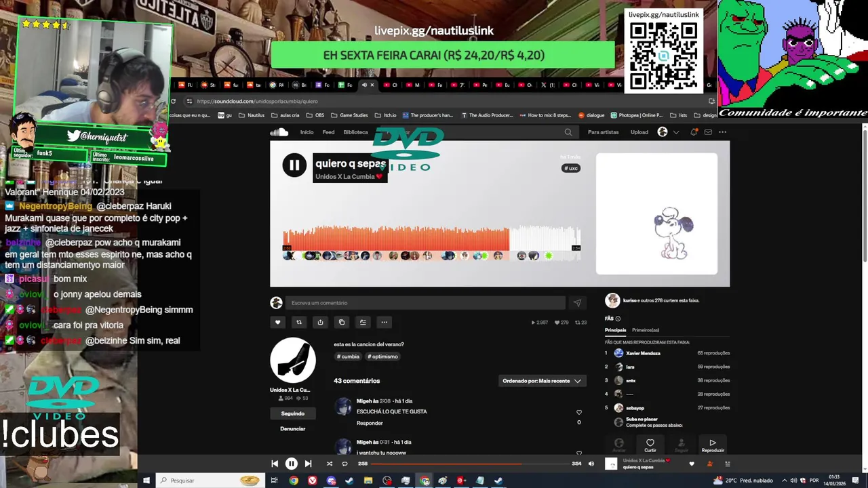This screenshot has width=868, height=488.
Task: Open the Nautilus bookmarks folder
Action: [x=251, y=115]
